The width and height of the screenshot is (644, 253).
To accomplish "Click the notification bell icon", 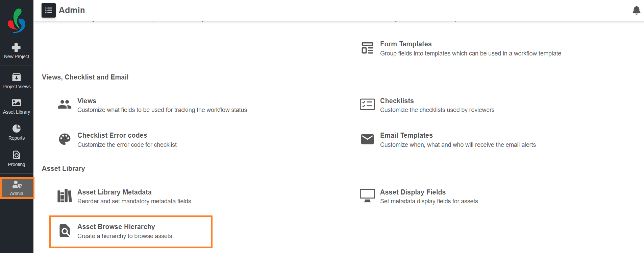I will click(x=636, y=10).
